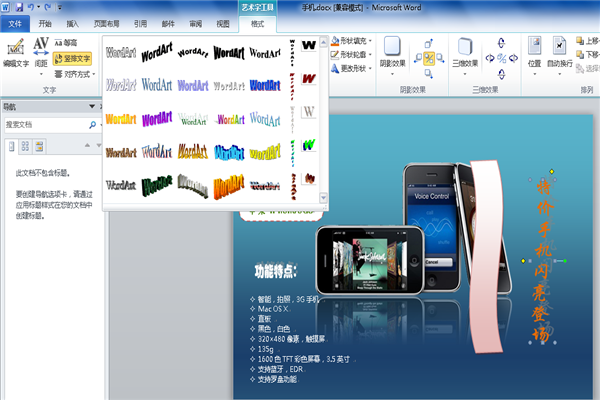The image size is (600, 400).
Task: Switch to the Mailings (邮件) tab
Action: [x=168, y=24]
